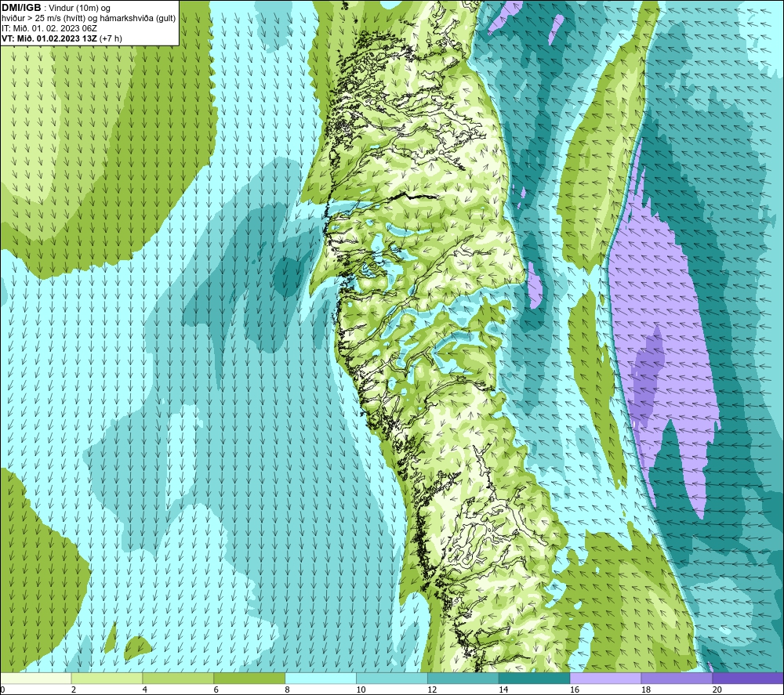Click the aqua 10–12 m/s legend swatch
This screenshot has height=695, width=784.
point(391,679)
